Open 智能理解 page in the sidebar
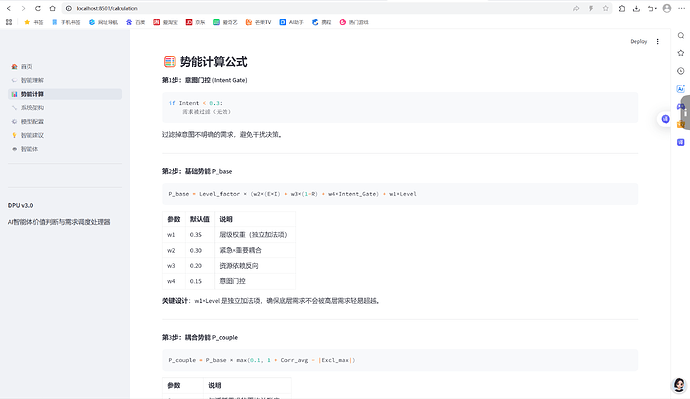690x399 pixels. 65,80
